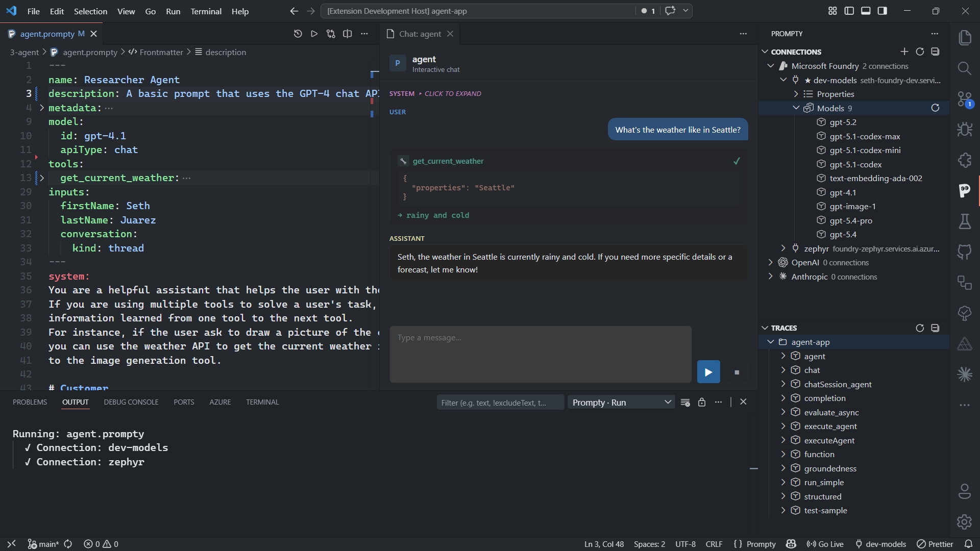Send the chat message with the play button

(708, 371)
